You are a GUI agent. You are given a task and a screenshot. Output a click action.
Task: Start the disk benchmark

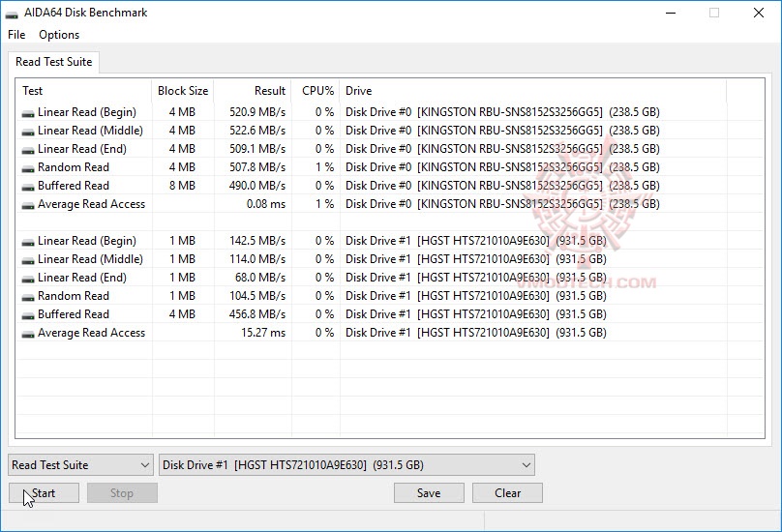44,493
